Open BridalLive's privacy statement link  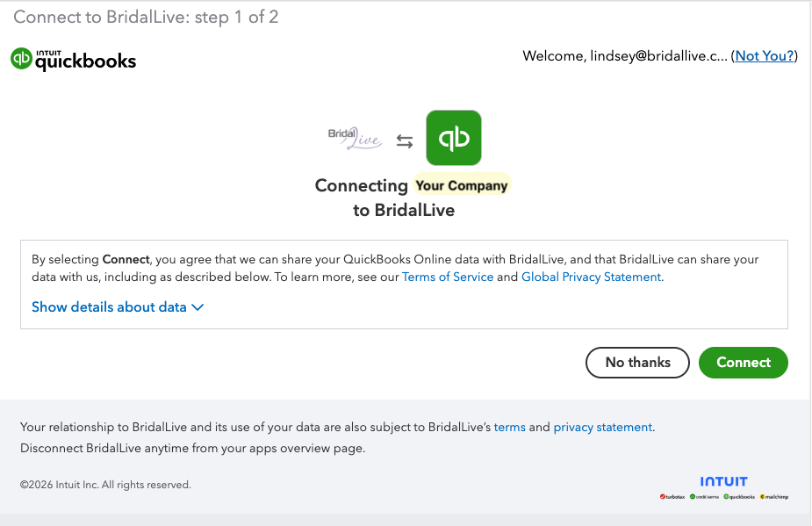coord(602,428)
